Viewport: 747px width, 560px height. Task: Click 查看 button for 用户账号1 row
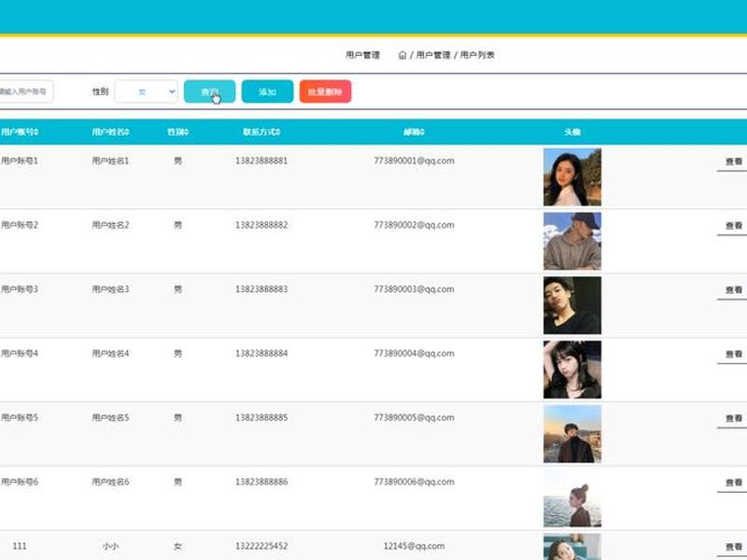click(734, 161)
